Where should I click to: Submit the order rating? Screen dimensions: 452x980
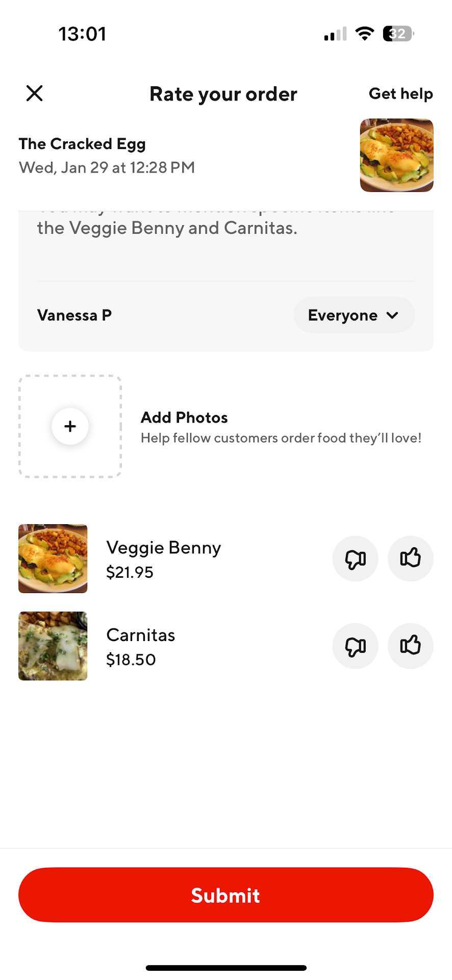[226, 895]
